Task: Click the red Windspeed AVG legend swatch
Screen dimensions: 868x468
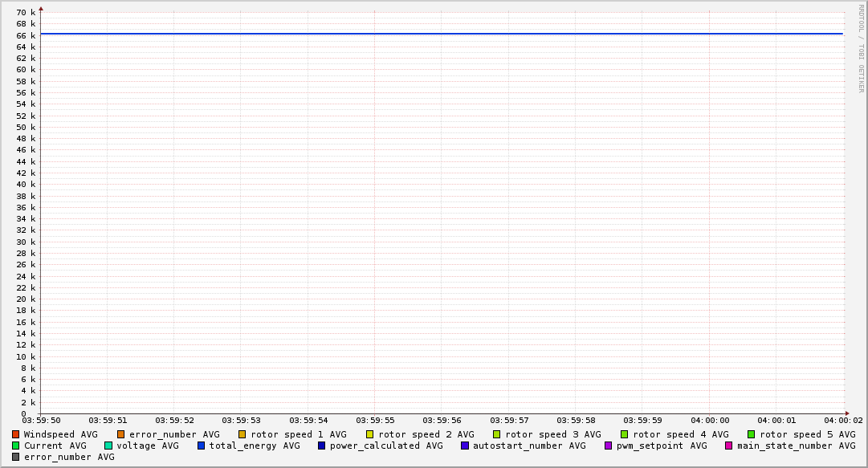Action: [x=15, y=434]
